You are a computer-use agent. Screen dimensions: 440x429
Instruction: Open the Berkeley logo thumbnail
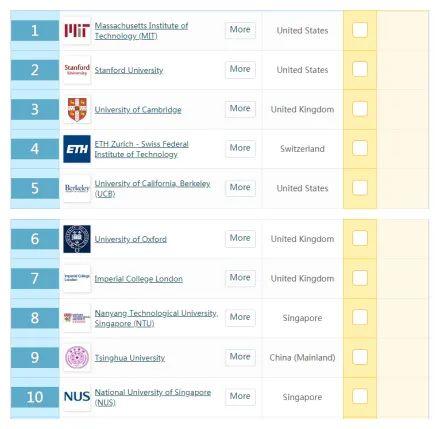pyautogui.click(x=77, y=188)
